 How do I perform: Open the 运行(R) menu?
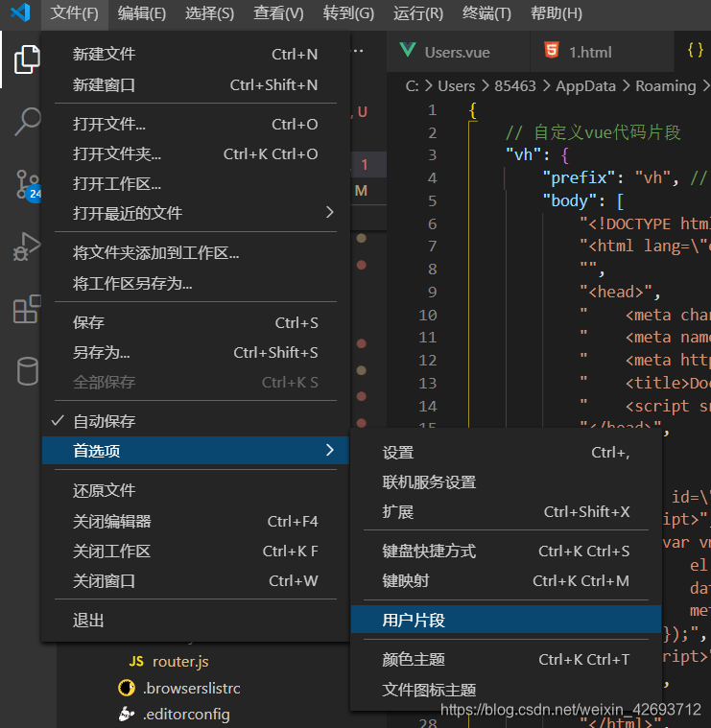pyautogui.click(x=418, y=13)
